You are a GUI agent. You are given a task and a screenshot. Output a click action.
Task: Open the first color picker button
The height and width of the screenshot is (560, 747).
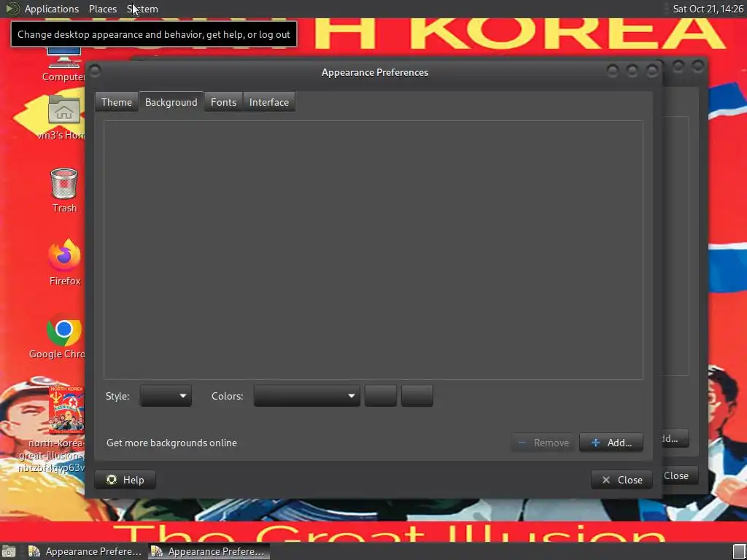click(x=381, y=396)
